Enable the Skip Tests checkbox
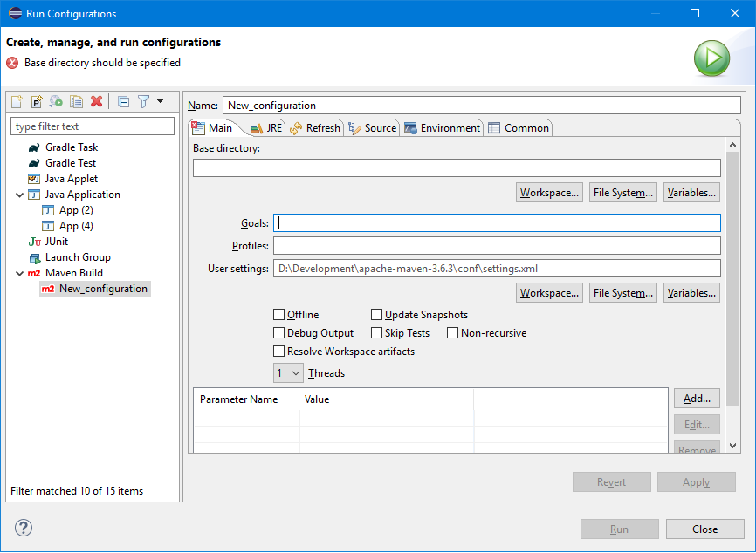 click(376, 333)
